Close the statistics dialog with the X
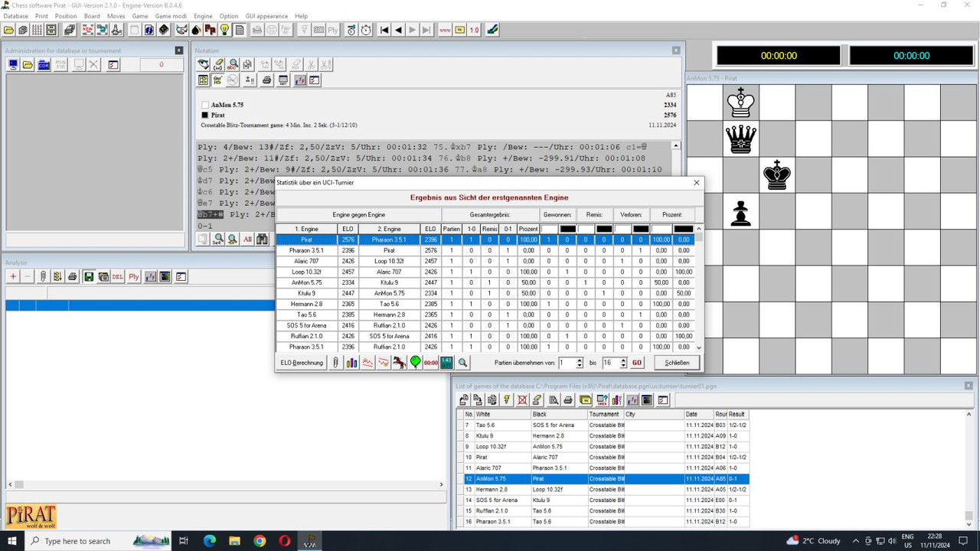The height and width of the screenshot is (551, 980). tap(696, 183)
